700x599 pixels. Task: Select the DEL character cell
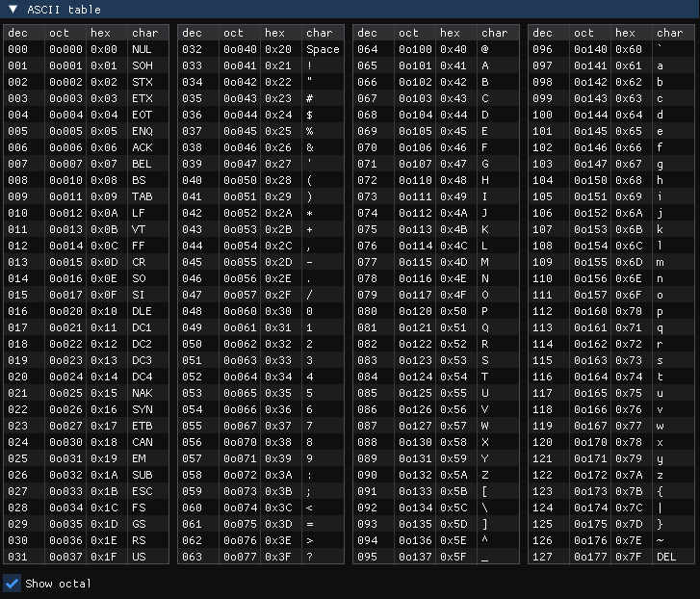click(x=666, y=557)
